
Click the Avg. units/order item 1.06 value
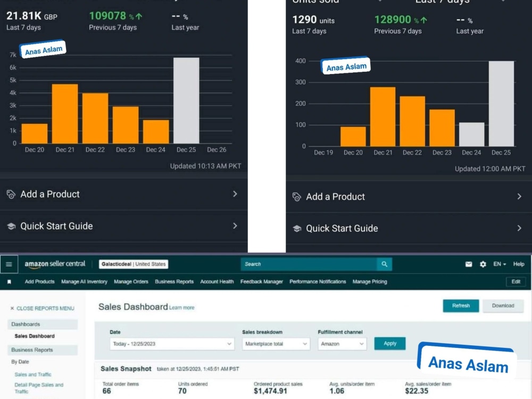click(337, 391)
